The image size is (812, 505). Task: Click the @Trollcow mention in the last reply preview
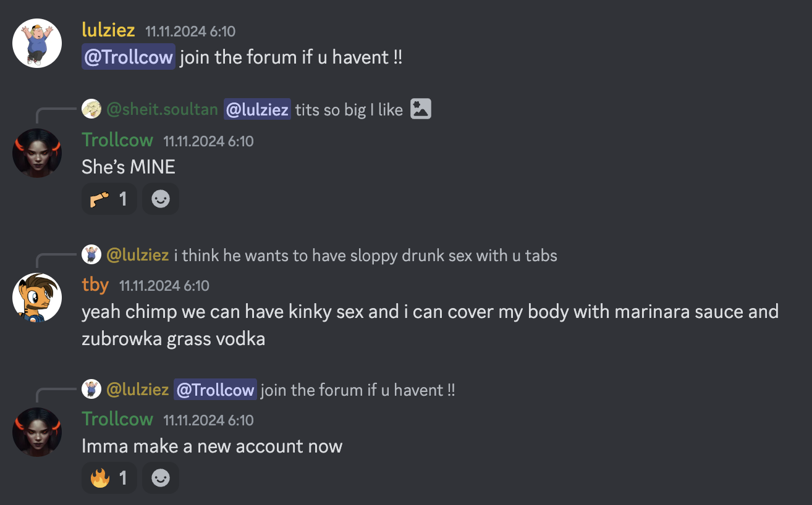coord(215,390)
